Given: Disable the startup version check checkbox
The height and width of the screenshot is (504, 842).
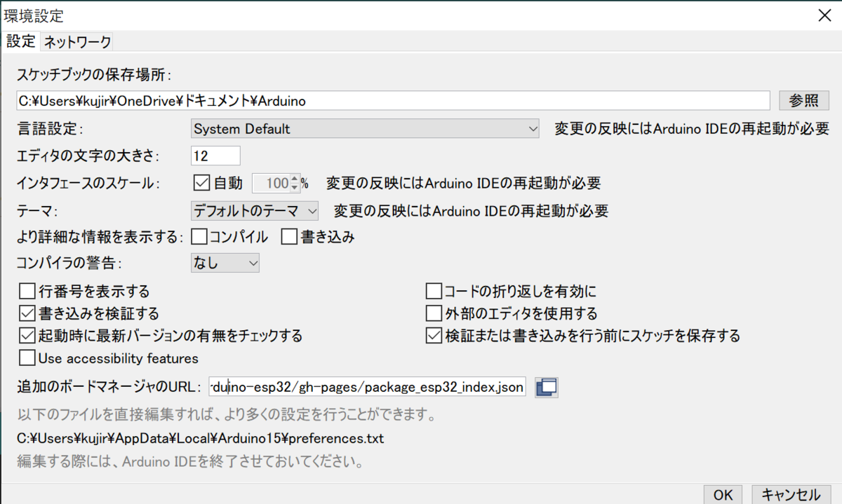Looking at the screenshot, I should pyautogui.click(x=27, y=336).
